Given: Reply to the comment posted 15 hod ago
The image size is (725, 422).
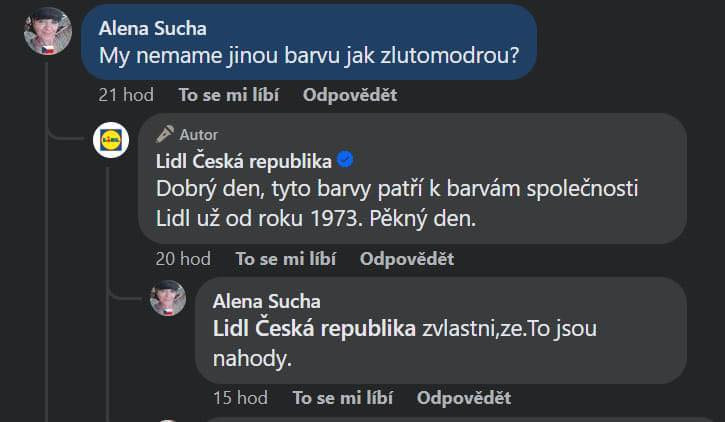Looking at the screenshot, I should coord(464,398).
